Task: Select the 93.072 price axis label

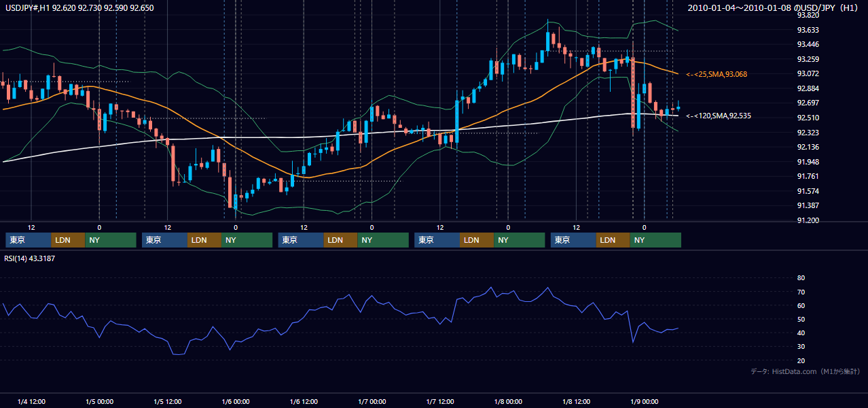Action: tap(808, 73)
